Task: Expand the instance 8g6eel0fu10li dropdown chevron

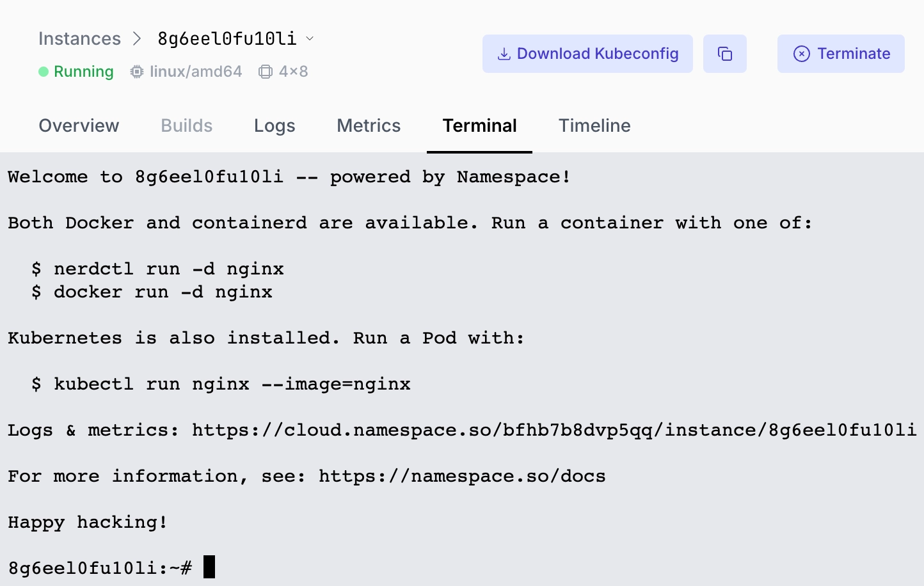Action: click(310, 39)
